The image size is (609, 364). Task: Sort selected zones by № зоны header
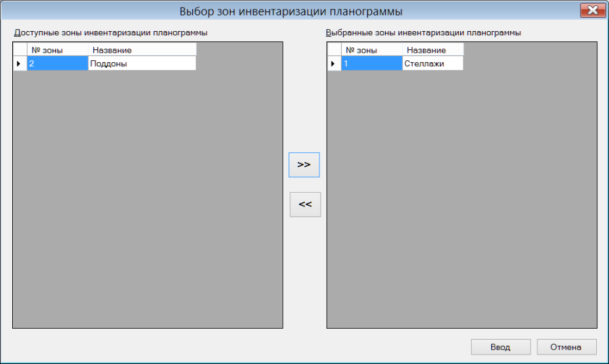[371, 49]
